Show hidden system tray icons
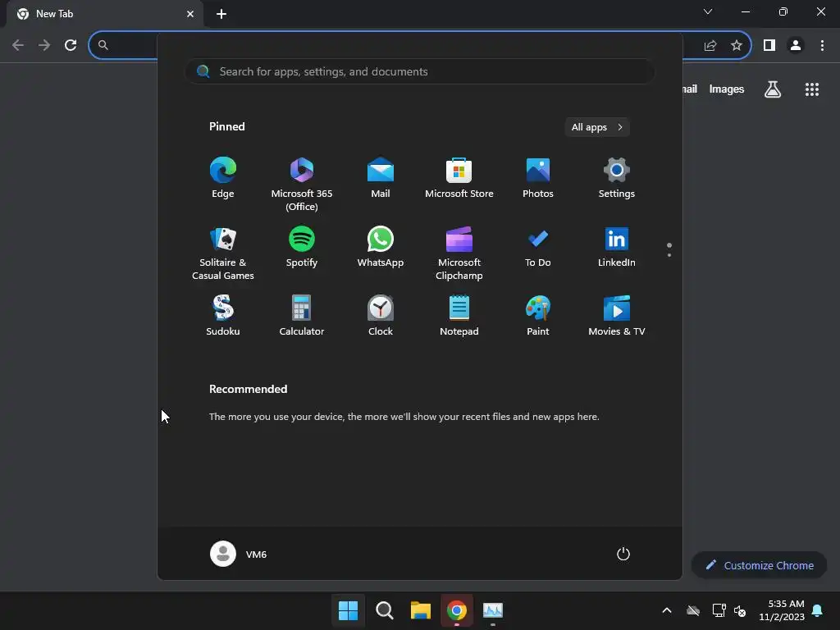 tap(667, 610)
